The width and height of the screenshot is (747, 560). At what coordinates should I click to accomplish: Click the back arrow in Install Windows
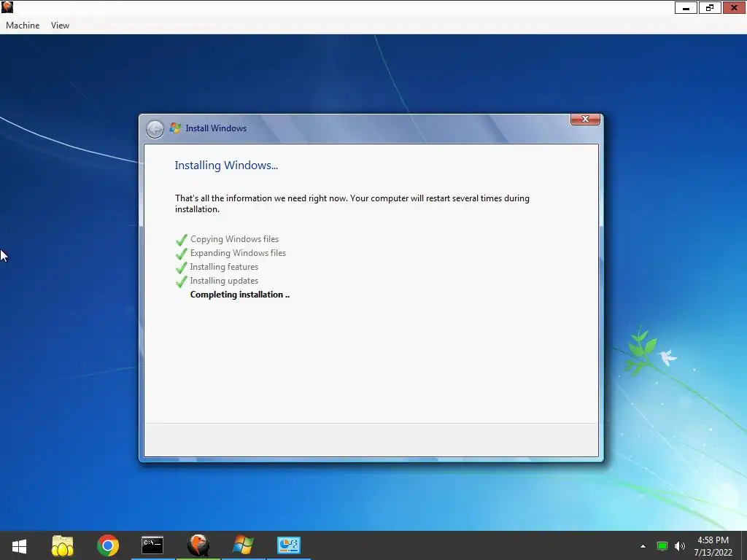click(x=155, y=129)
